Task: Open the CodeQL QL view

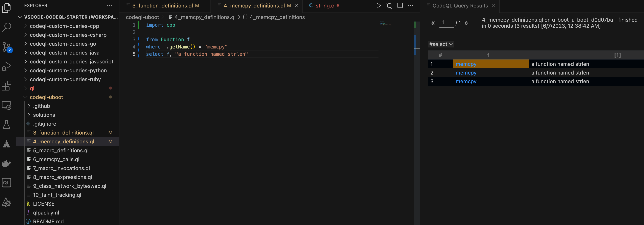Action: 6,182
